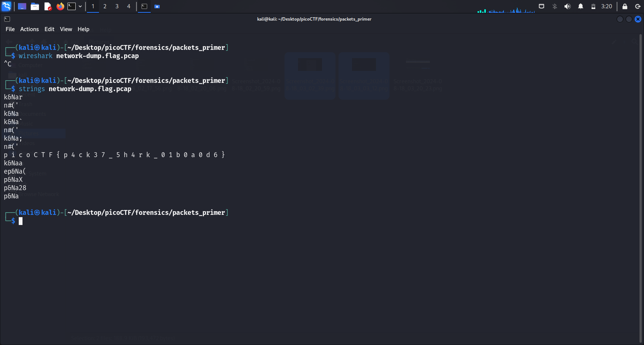Switch to workspace 2

click(105, 6)
